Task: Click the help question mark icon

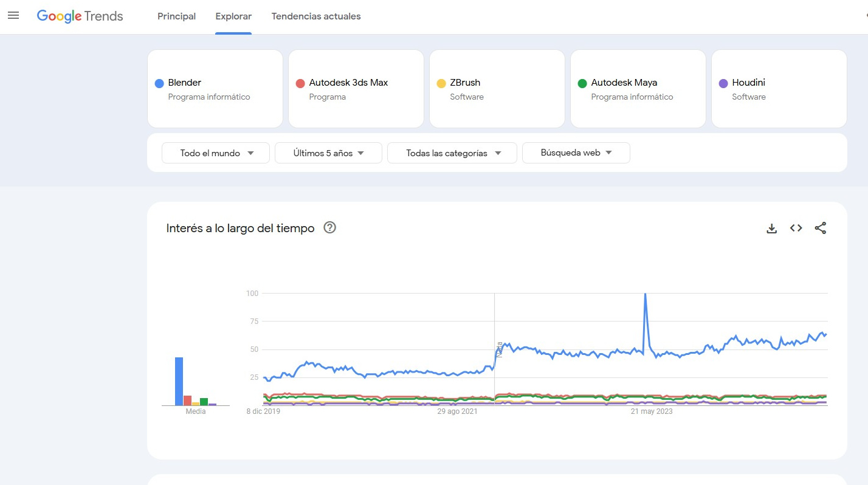Action: pos(330,228)
